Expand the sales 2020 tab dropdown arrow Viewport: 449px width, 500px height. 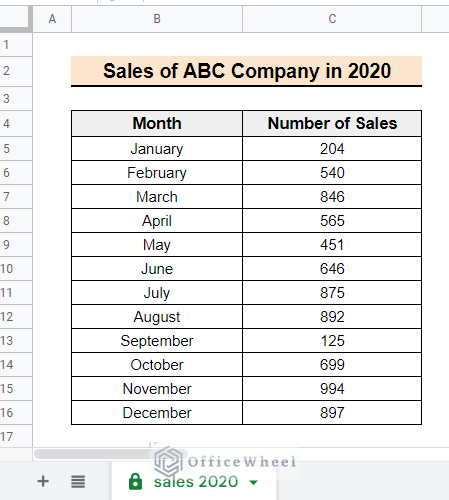pyautogui.click(x=253, y=482)
